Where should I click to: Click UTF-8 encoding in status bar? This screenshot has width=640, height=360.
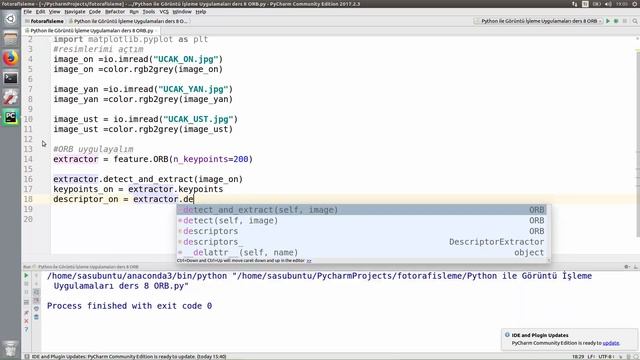click(606, 357)
